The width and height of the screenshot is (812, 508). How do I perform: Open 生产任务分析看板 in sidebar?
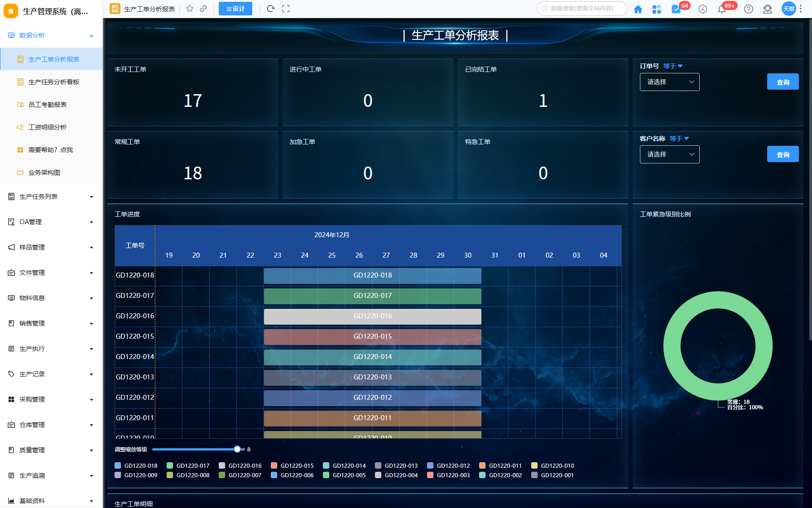[53, 82]
